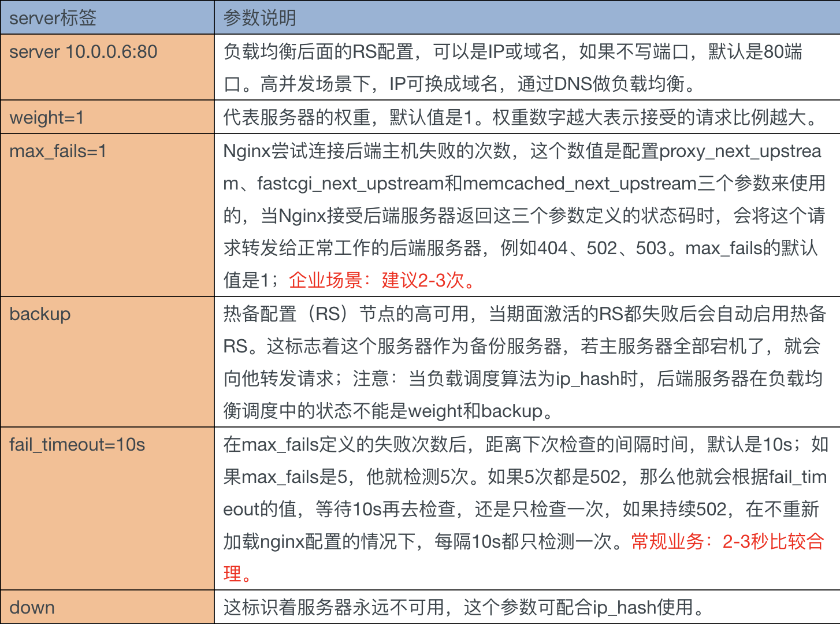Click the line starting '在max_fails定义的失败次数后'
Viewport: 840px width, 624px height.
[x=526, y=444]
